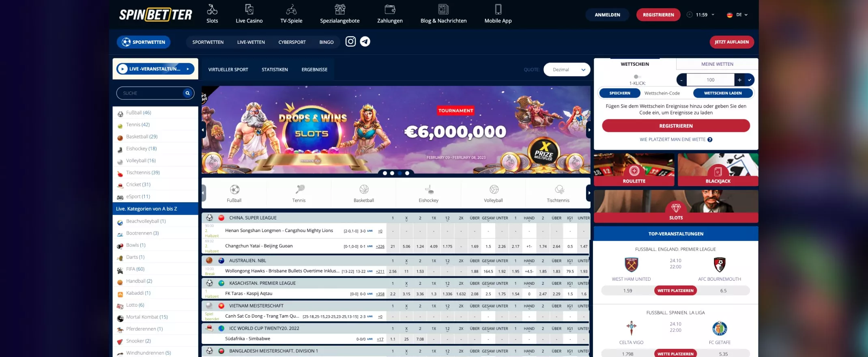Click the Anmelden button

tap(607, 15)
